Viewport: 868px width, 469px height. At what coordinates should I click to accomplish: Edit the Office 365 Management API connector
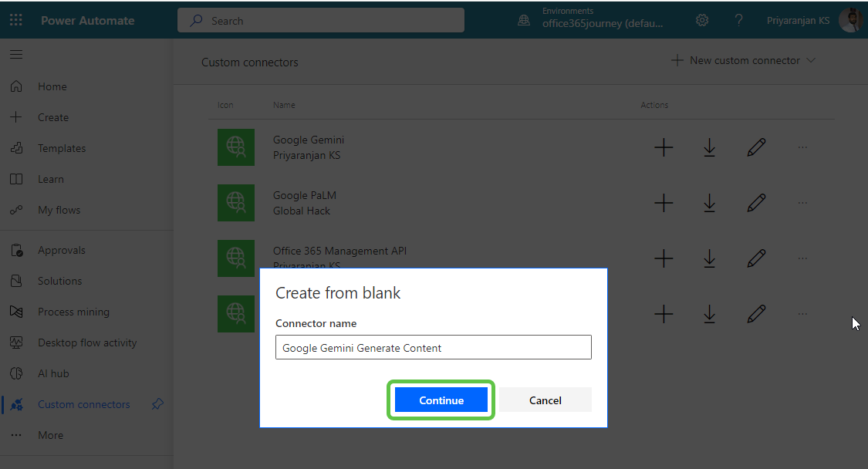tap(756, 258)
